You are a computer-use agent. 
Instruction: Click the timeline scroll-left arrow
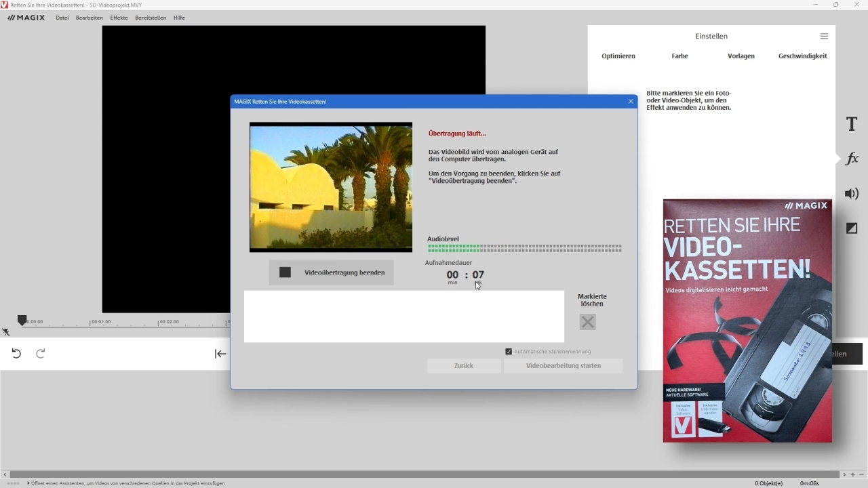point(5,474)
